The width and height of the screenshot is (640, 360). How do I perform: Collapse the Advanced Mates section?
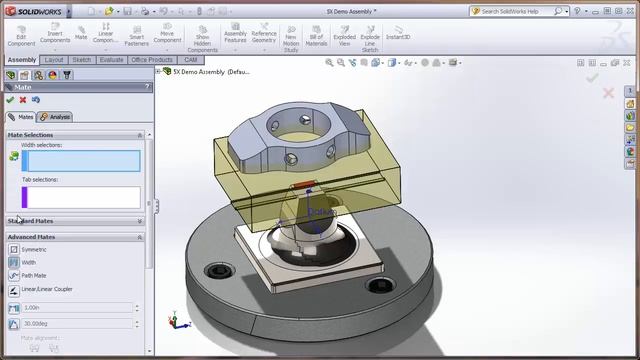(140, 237)
